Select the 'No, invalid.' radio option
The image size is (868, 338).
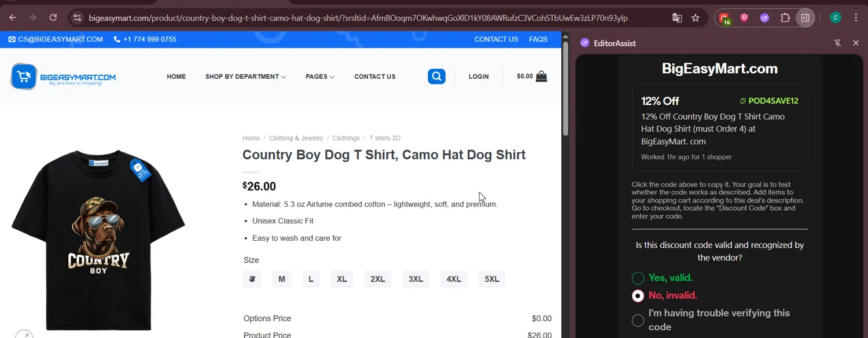coord(638,296)
